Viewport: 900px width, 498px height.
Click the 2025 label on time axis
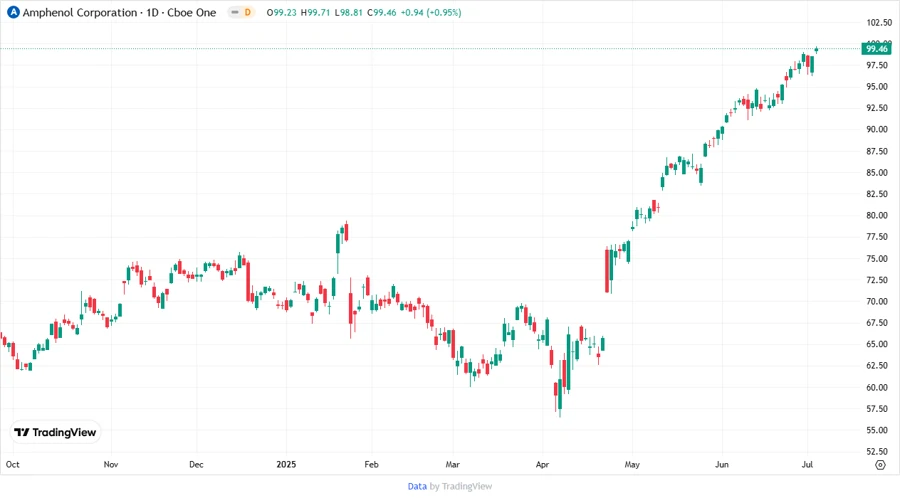click(286, 464)
